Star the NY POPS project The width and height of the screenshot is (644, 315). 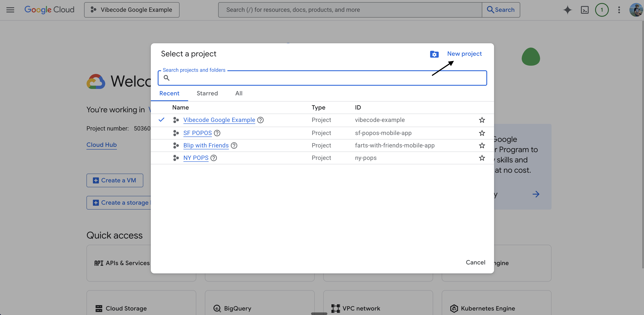(x=482, y=158)
